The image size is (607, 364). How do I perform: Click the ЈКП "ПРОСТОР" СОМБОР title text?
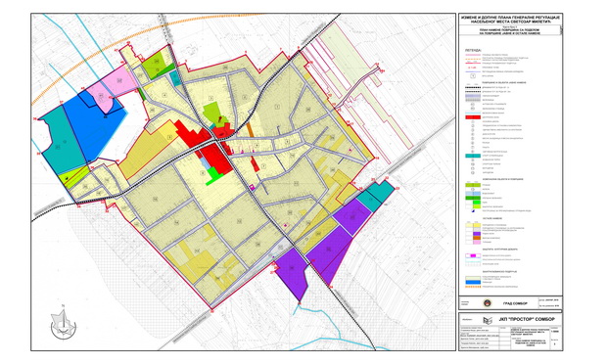tap(527, 320)
